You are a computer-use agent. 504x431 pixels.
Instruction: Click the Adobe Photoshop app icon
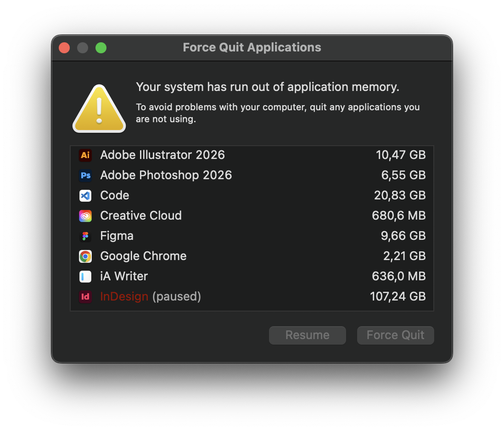coord(85,176)
